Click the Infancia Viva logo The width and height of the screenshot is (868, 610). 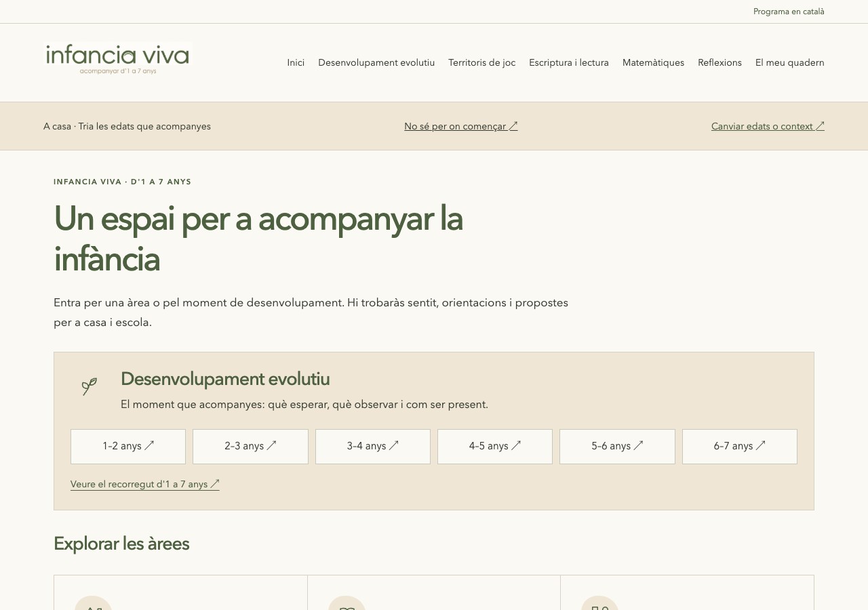(118, 59)
